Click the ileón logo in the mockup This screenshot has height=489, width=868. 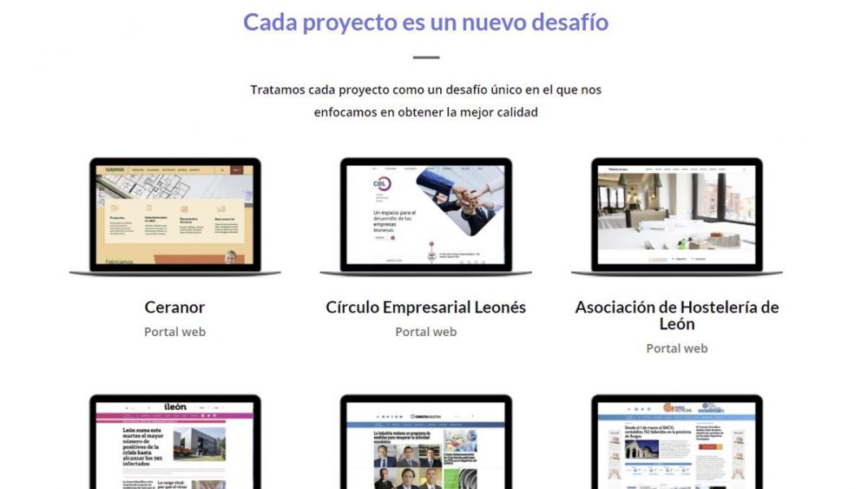pyautogui.click(x=175, y=407)
